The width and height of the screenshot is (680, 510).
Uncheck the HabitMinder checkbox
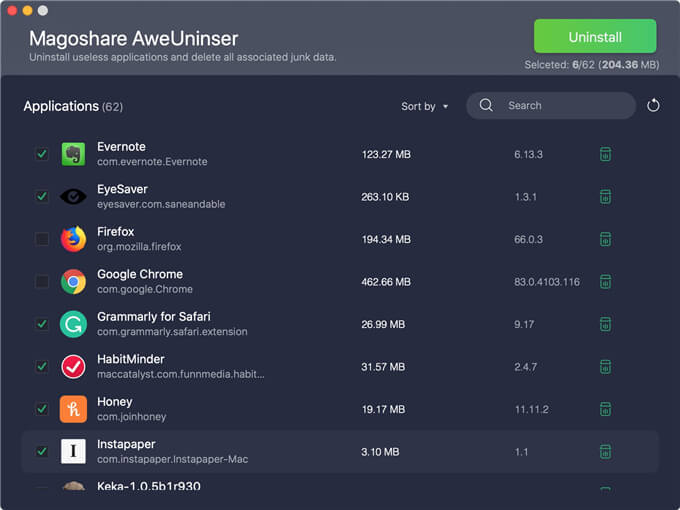[x=42, y=366]
